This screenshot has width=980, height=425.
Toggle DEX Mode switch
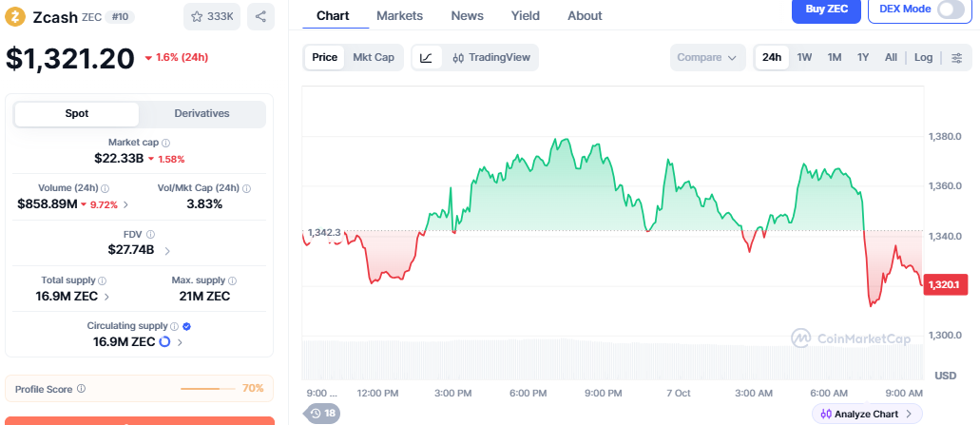pos(951,10)
